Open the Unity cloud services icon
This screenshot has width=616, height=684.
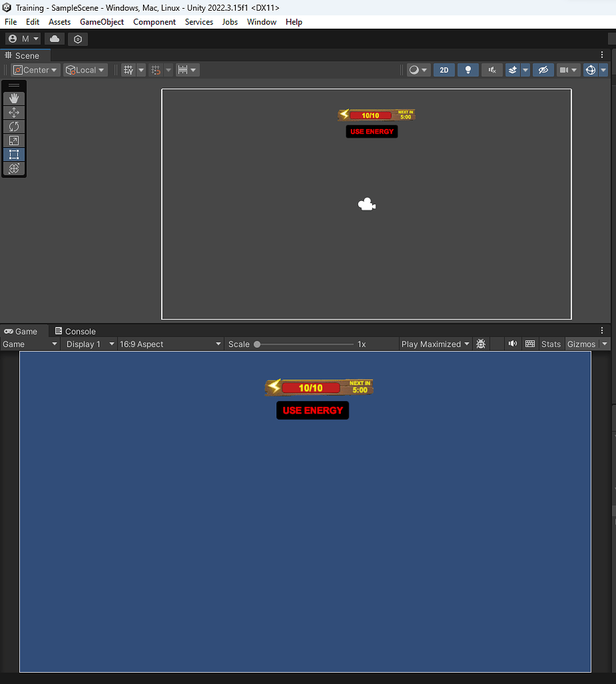point(53,39)
